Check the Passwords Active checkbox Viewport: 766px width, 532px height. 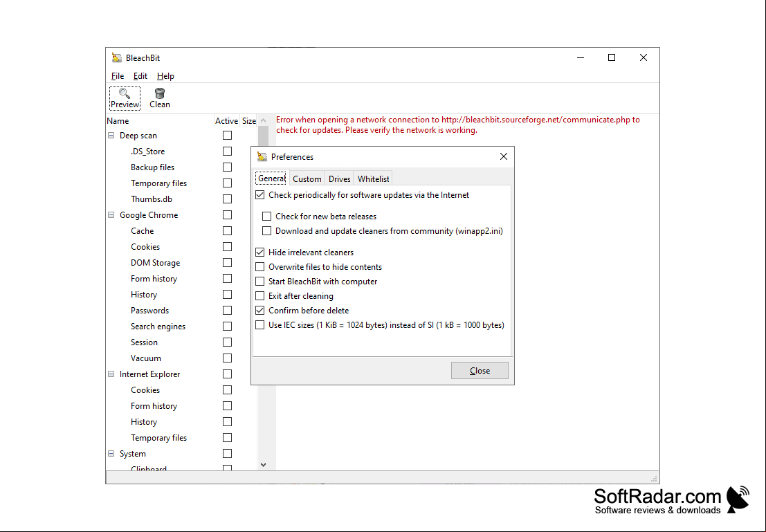tap(227, 310)
